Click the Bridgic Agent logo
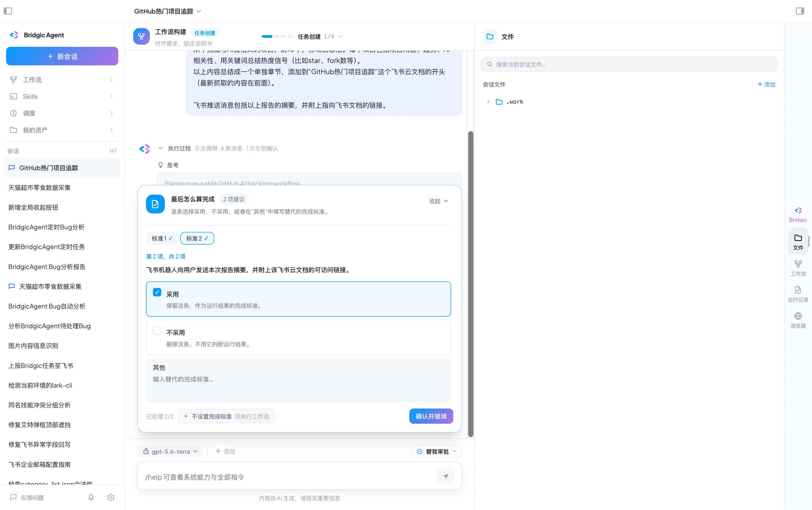The width and height of the screenshot is (812, 510). pos(14,35)
